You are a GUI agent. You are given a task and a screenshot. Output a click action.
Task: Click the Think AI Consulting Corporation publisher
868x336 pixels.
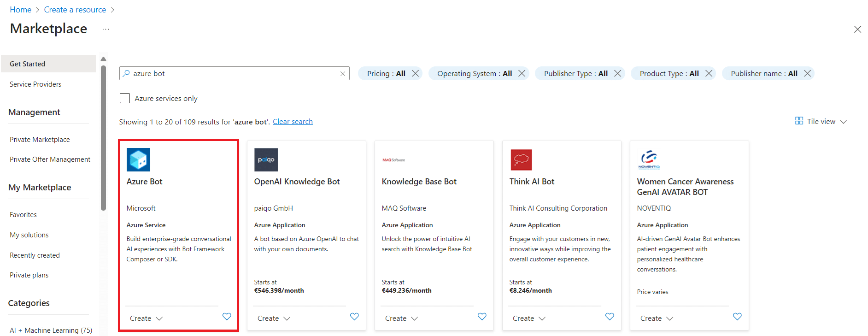pyautogui.click(x=558, y=208)
